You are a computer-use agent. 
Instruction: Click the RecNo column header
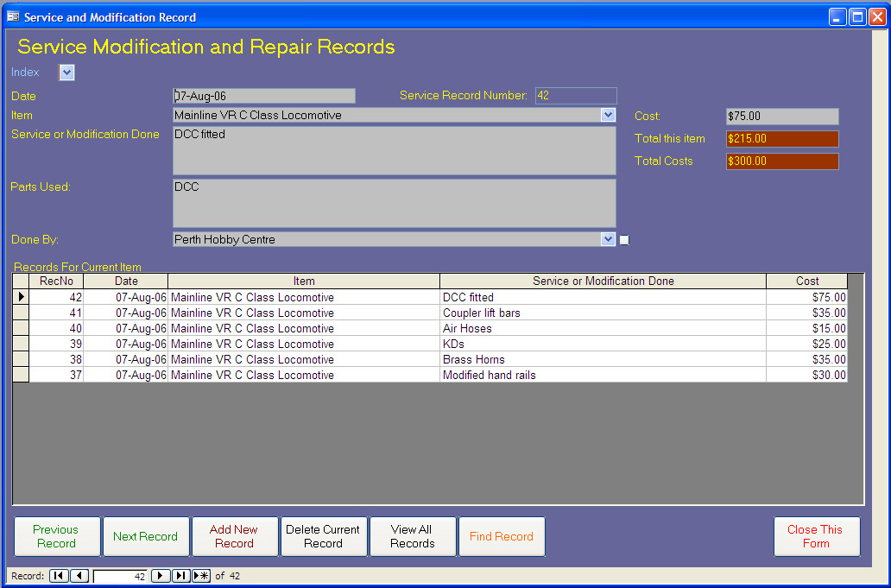56,281
